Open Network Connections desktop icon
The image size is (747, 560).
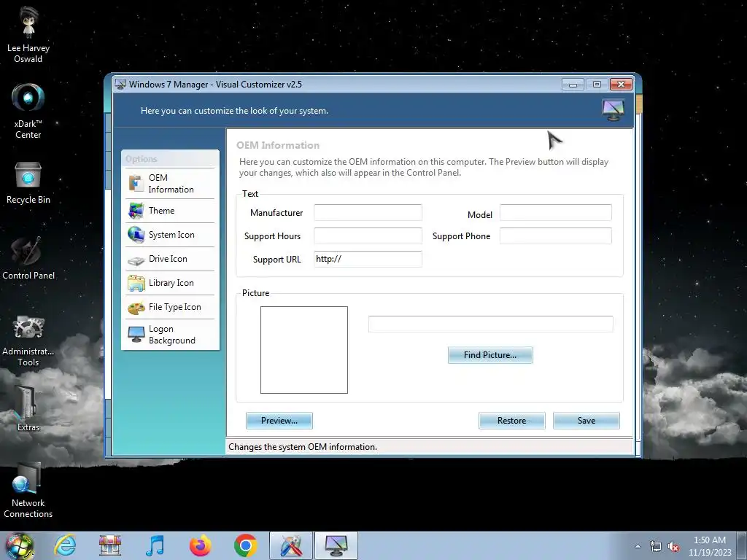tap(28, 491)
